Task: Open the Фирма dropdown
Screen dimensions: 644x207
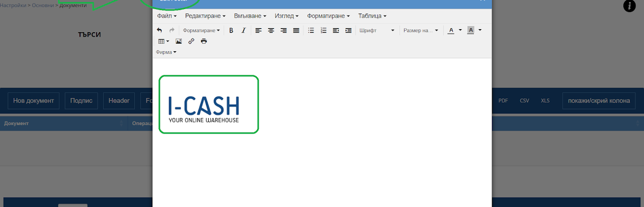Action: [166, 52]
